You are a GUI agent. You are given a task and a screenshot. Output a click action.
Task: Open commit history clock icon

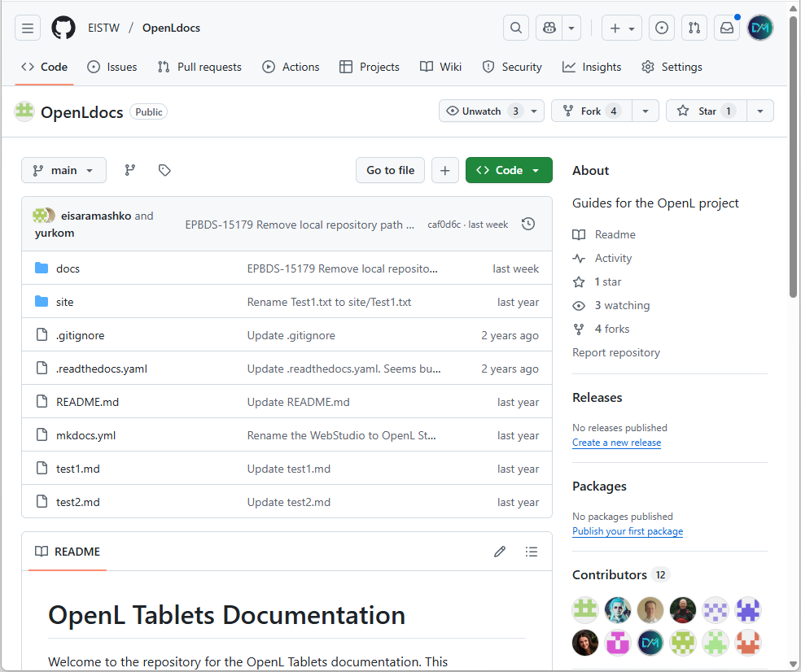coord(528,224)
